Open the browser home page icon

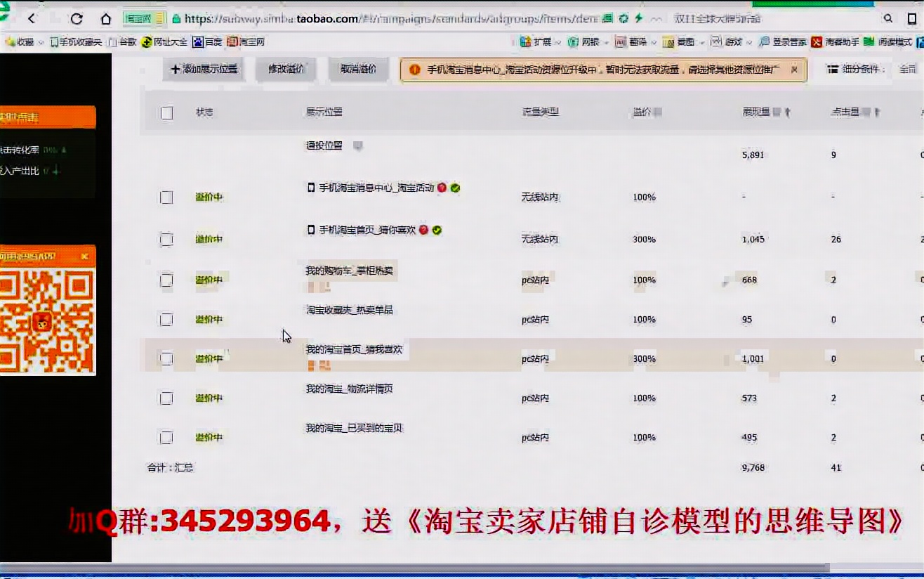point(106,19)
